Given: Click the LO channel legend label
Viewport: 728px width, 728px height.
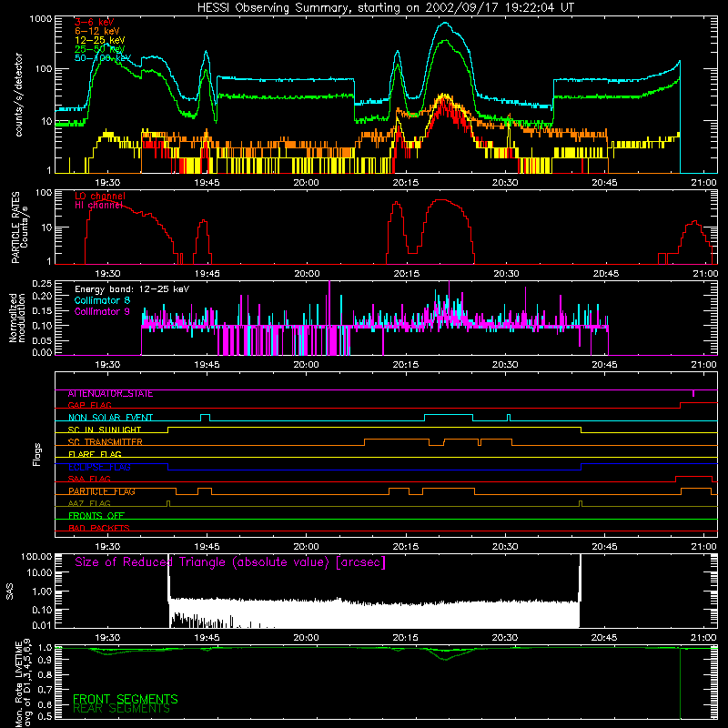Looking at the screenshot, I should tap(100, 196).
